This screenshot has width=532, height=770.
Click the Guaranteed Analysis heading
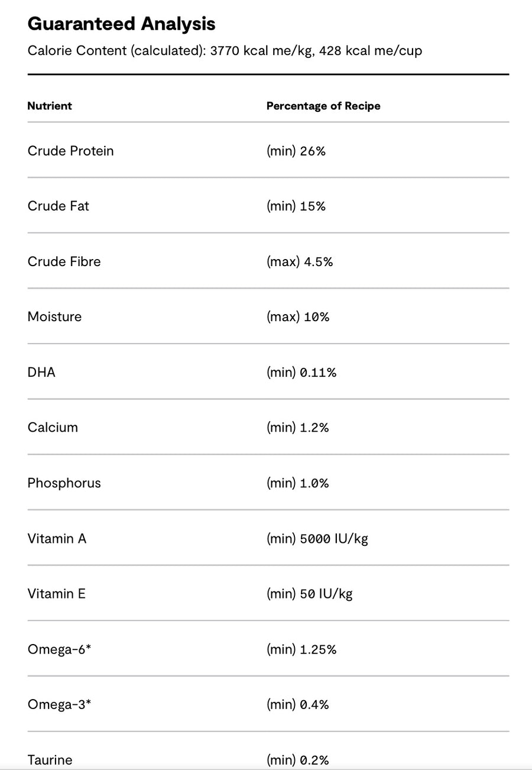pyautogui.click(x=121, y=24)
